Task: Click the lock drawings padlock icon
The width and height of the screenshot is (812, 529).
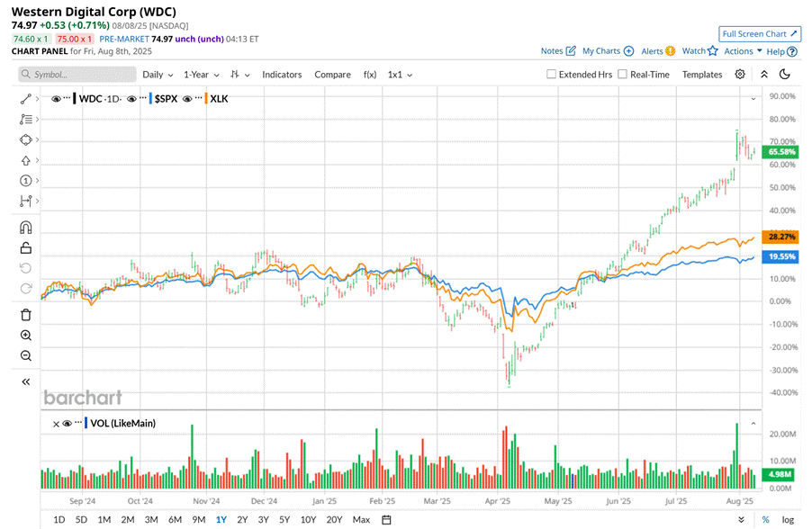Action: [26, 248]
